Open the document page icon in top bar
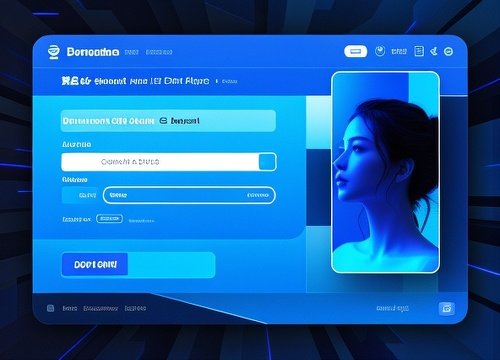 [x=419, y=51]
